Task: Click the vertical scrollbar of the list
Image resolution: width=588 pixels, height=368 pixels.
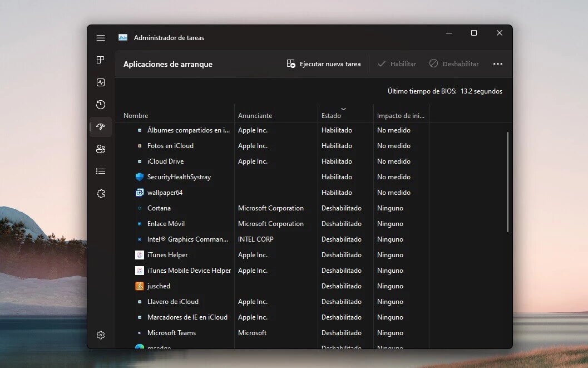Action: coord(508,182)
